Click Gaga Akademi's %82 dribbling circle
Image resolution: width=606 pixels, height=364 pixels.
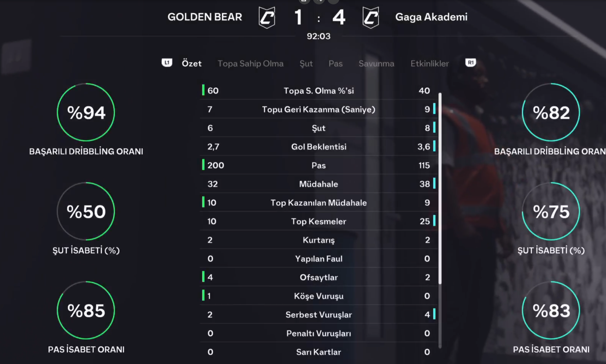(551, 112)
